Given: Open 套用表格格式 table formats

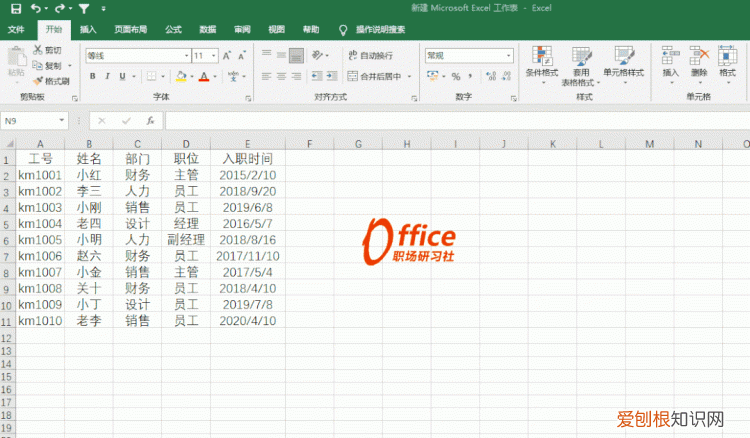Looking at the screenshot, I should pos(581,66).
